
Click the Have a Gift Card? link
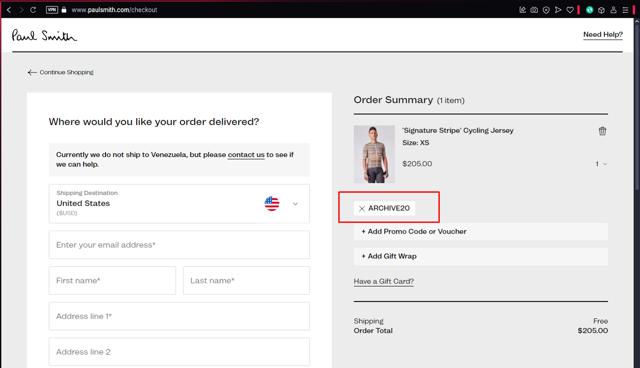(x=384, y=281)
